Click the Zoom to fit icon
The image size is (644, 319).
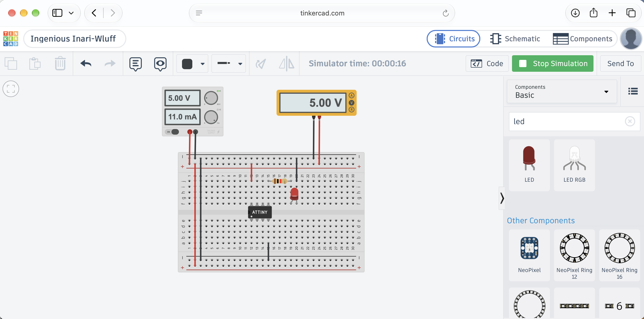pyautogui.click(x=11, y=89)
